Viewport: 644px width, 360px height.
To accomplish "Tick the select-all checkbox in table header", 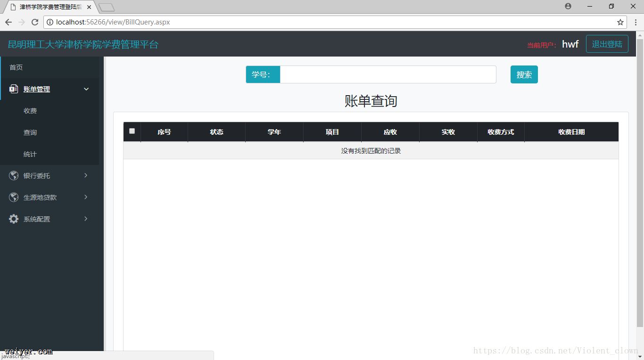I will tap(132, 131).
